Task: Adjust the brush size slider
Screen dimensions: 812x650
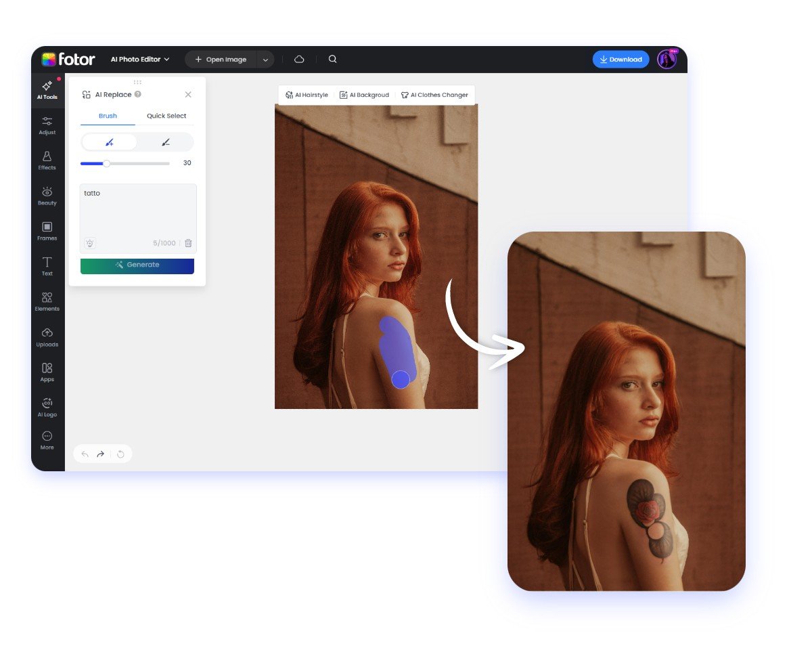Action: coord(106,163)
